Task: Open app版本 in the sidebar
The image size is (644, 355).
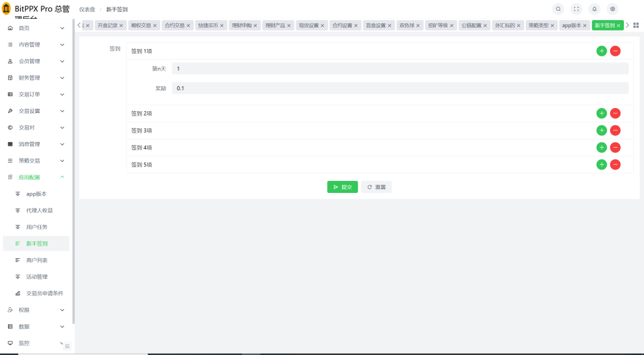Action: pos(36,194)
